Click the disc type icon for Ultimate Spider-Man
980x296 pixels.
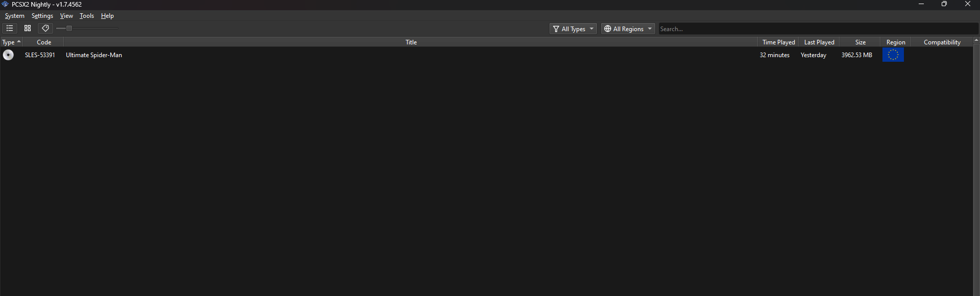(x=8, y=55)
